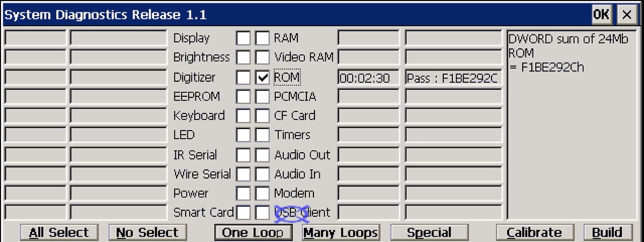The image size is (644, 242).
Task: Select the Audio In checkbox
Action: [262, 174]
